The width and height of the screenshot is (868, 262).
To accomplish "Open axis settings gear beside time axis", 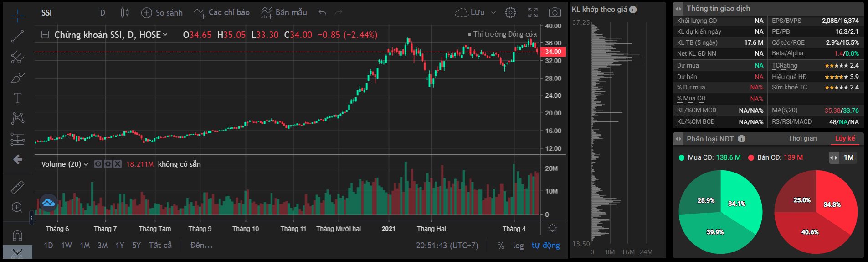I will 553,228.
